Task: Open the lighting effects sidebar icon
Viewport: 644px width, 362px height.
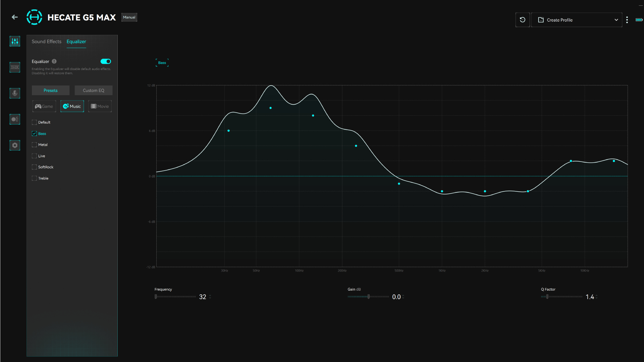Action: [x=15, y=119]
